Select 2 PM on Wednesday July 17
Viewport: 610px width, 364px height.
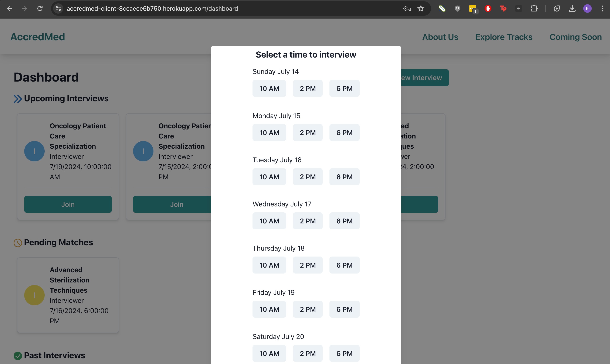point(308,221)
